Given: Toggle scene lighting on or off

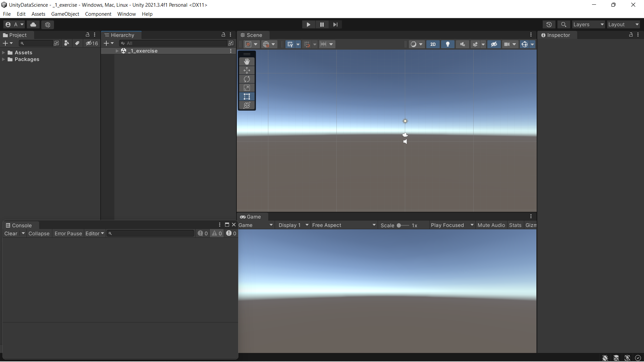Looking at the screenshot, I should (448, 44).
